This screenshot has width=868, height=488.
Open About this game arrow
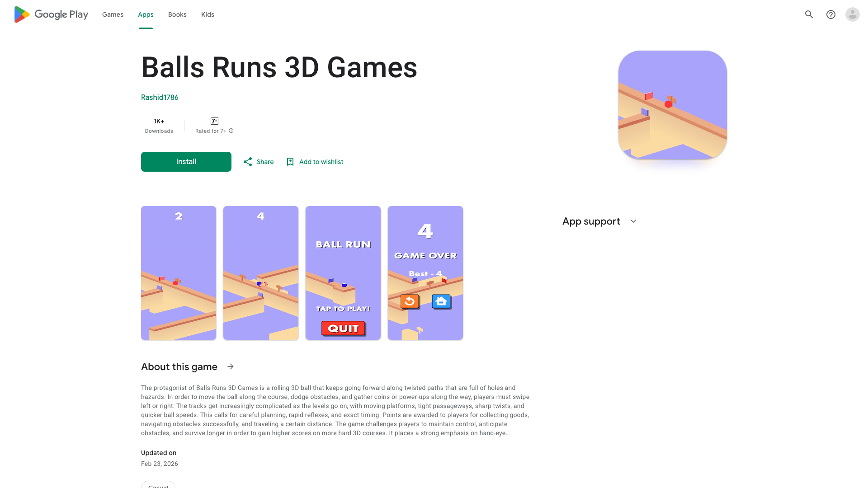point(231,366)
